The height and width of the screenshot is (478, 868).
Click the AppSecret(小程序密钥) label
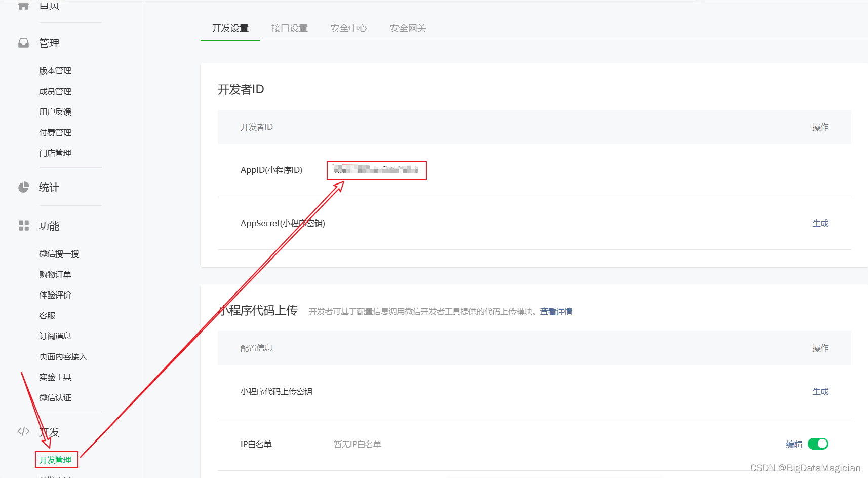[x=283, y=223]
